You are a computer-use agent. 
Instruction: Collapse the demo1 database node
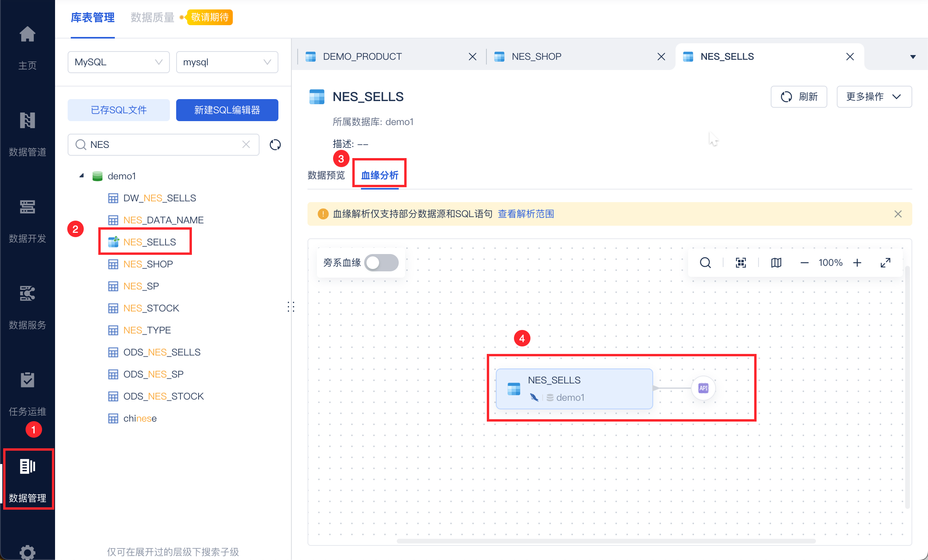pos(81,176)
